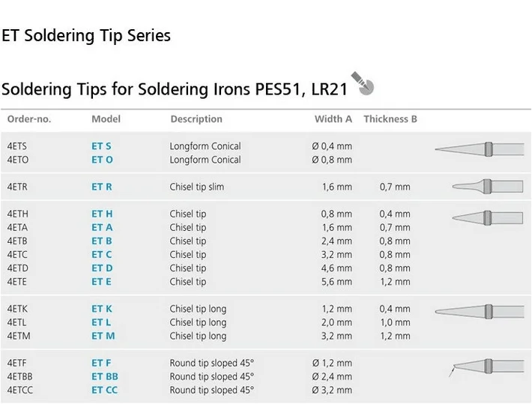The image size is (532, 404).
Task: Click the Width A column header
Action: tap(333, 119)
